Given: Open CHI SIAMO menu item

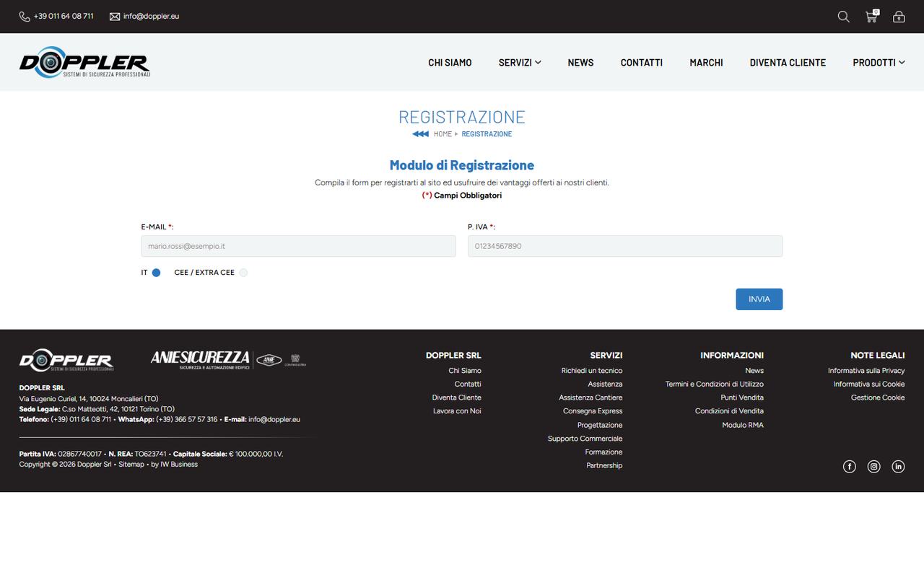Looking at the screenshot, I should click(x=450, y=63).
